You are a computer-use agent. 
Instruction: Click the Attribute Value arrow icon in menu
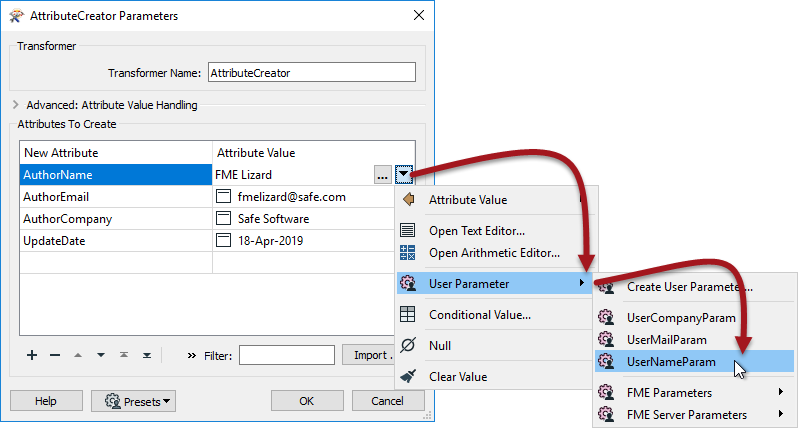click(408, 199)
